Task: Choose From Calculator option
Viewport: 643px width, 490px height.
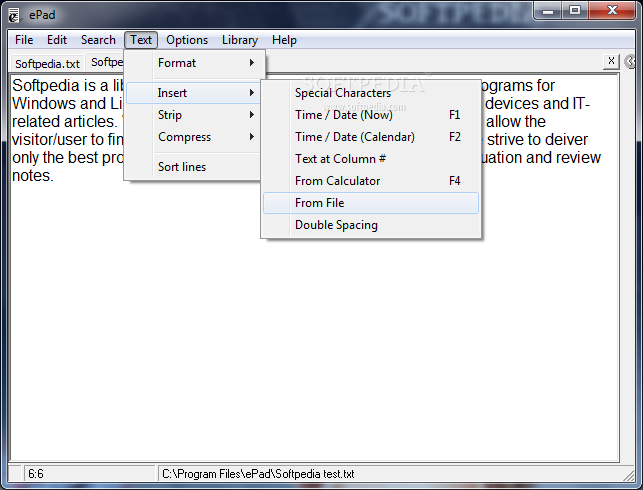Action: (x=371, y=181)
